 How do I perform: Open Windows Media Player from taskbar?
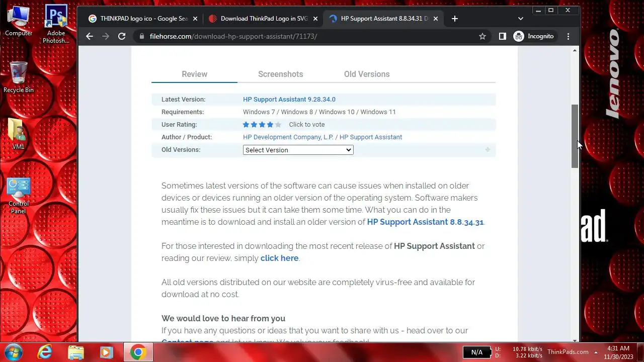tap(106, 352)
